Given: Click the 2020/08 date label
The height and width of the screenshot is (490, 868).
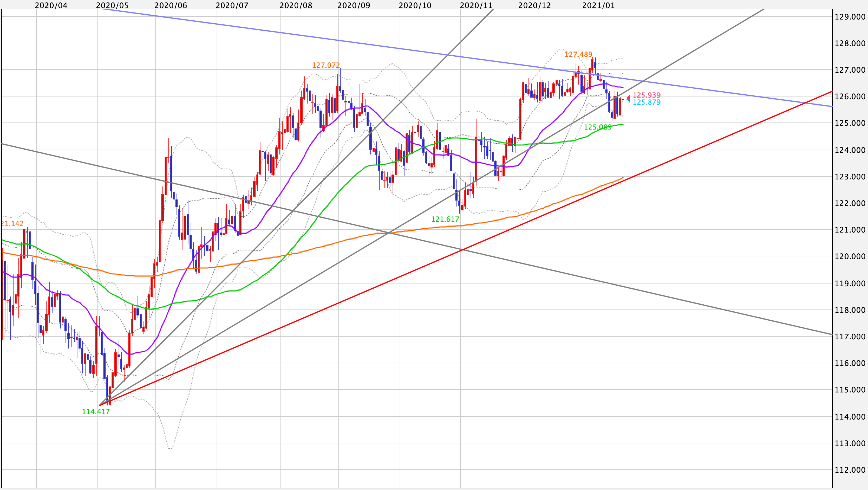Looking at the screenshot, I should click(x=296, y=5).
